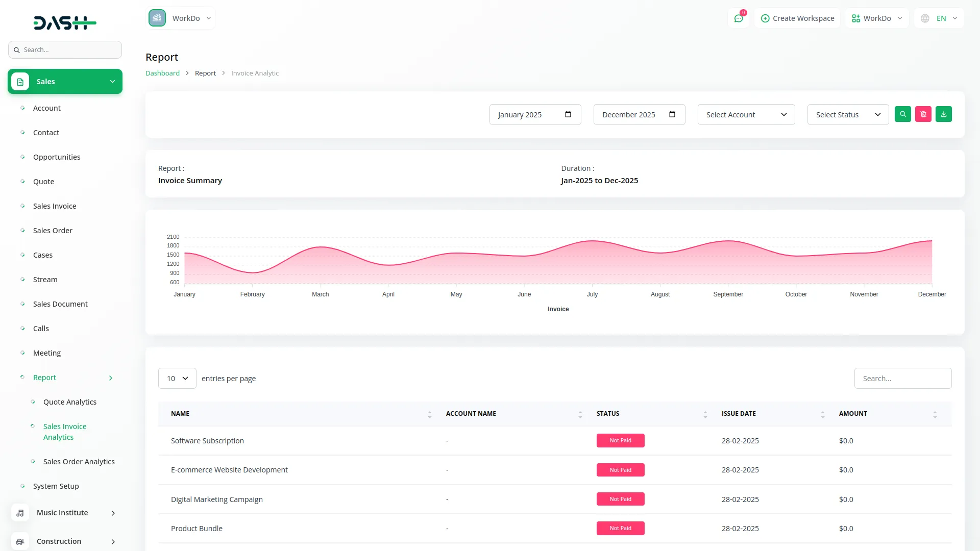Screen dimensions: 980x551
Task: Click the July data point on chart
Action: coord(592,241)
